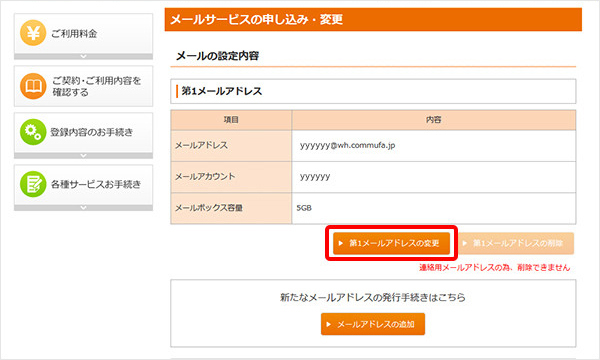
Task: Click the disabled 第1メールアドレスの削除 button
Action: (516, 243)
